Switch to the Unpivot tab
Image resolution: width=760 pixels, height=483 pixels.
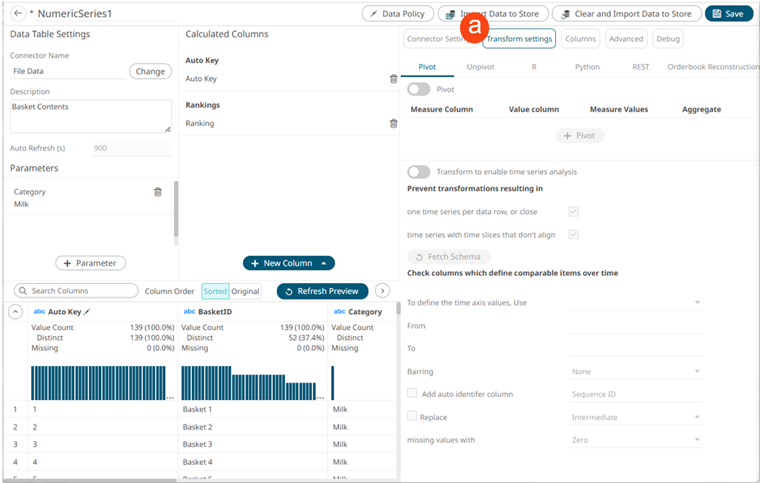click(x=480, y=67)
